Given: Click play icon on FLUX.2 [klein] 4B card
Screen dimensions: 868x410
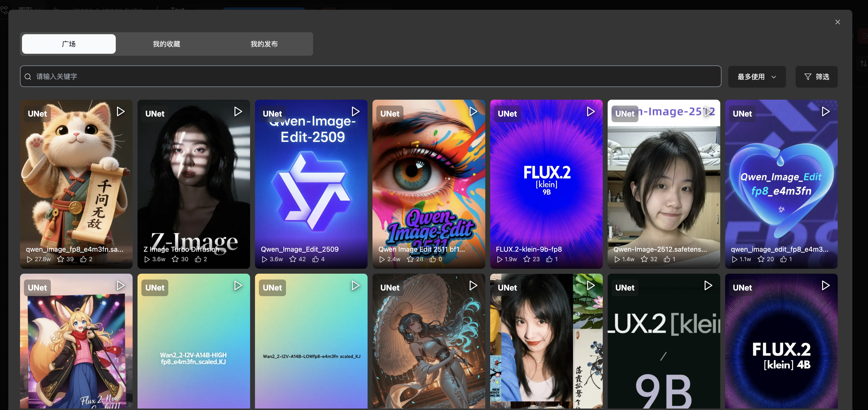Looking at the screenshot, I should click(826, 286).
